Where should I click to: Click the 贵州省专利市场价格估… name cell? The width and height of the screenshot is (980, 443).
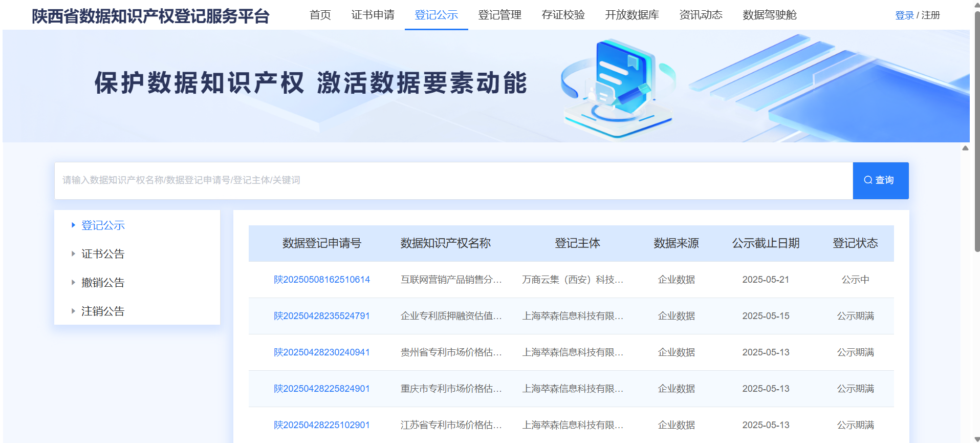(x=451, y=352)
